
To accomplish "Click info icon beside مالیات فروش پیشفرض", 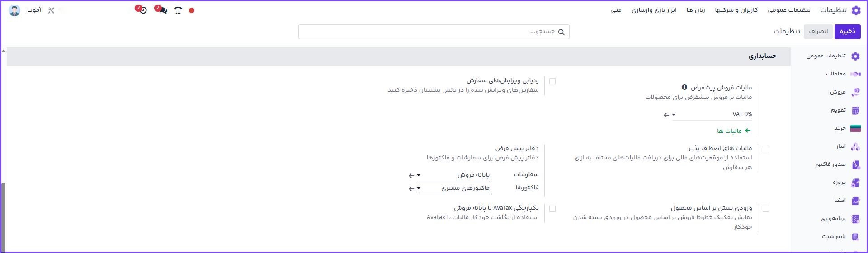I will tap(684, 87).
